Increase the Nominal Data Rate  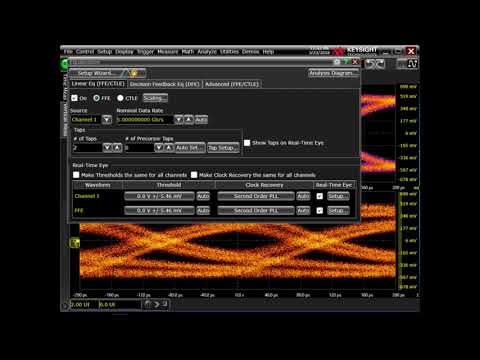click(189, 119)
